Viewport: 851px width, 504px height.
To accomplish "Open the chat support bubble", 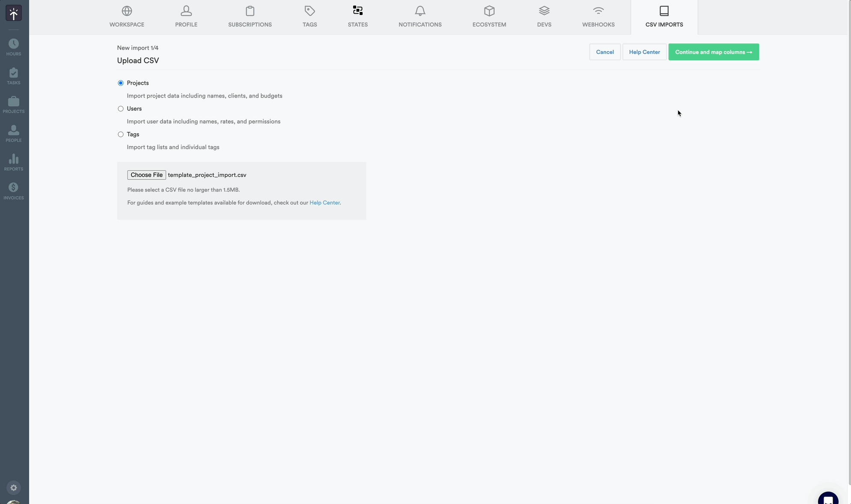I will (829, 498).
